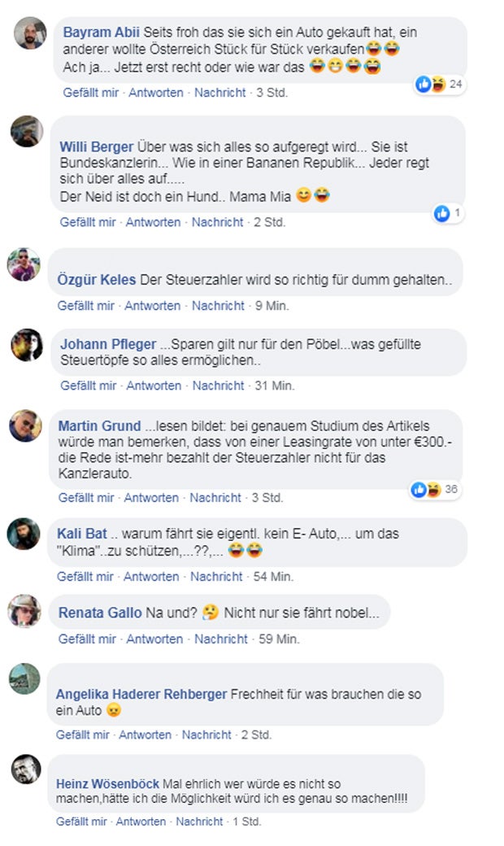Click the reaction count 1 on Willi Berger's comment
504x846 pixels.
(458, 212)
